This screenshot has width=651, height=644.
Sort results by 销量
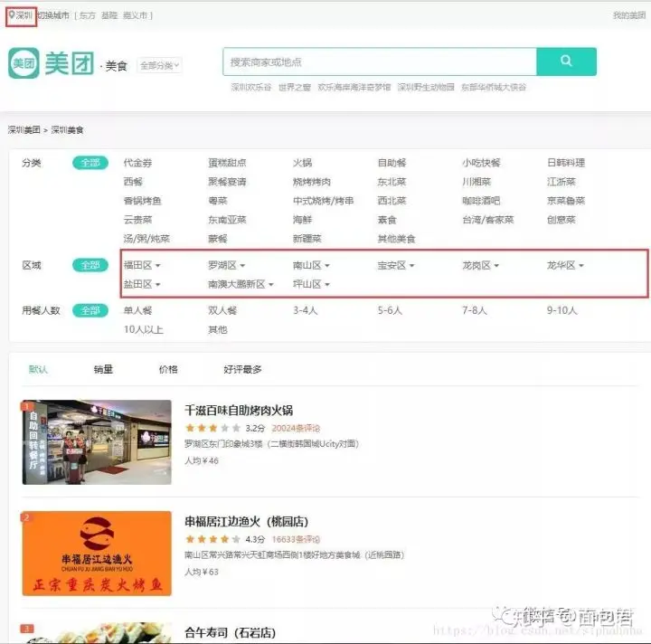(x=103, y=369)
